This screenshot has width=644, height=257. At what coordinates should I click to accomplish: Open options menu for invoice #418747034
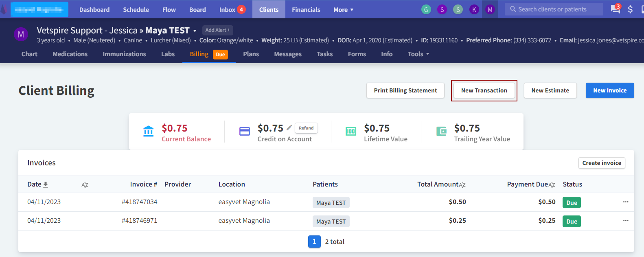click(x=626, y=202)
